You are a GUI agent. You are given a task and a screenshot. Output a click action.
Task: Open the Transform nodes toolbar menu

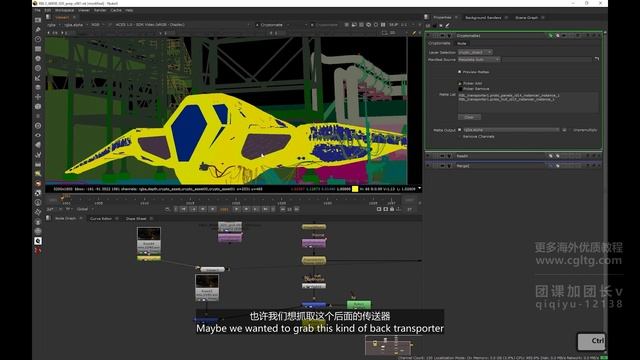click(x=38, y=97)
